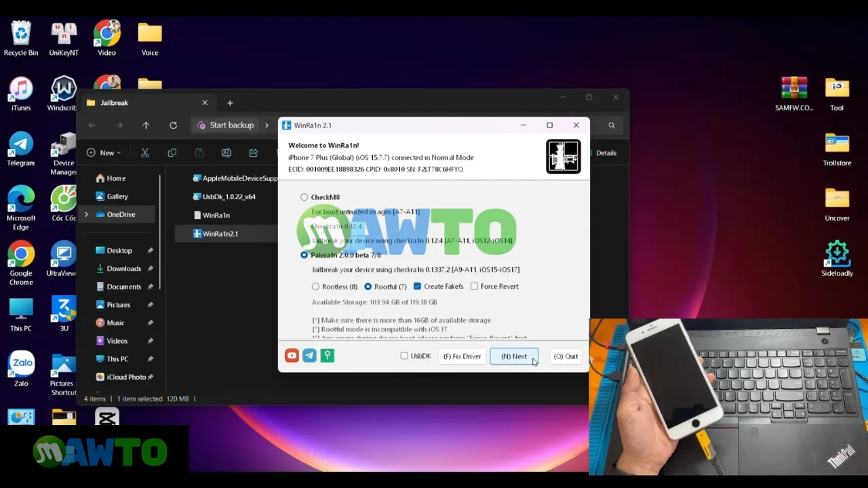
Task: Click the Explorer search icon
Action: (x=612, y=125)
